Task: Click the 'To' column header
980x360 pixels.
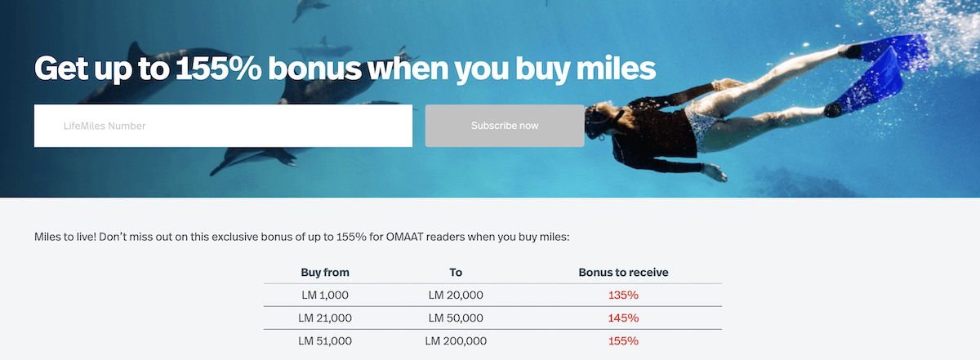Action: (x=456, y=273)
